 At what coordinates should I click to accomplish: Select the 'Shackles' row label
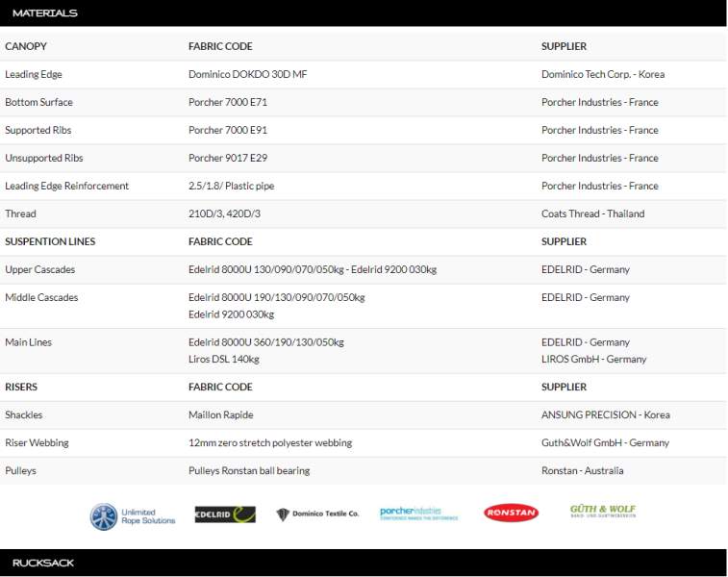[24, 414]
